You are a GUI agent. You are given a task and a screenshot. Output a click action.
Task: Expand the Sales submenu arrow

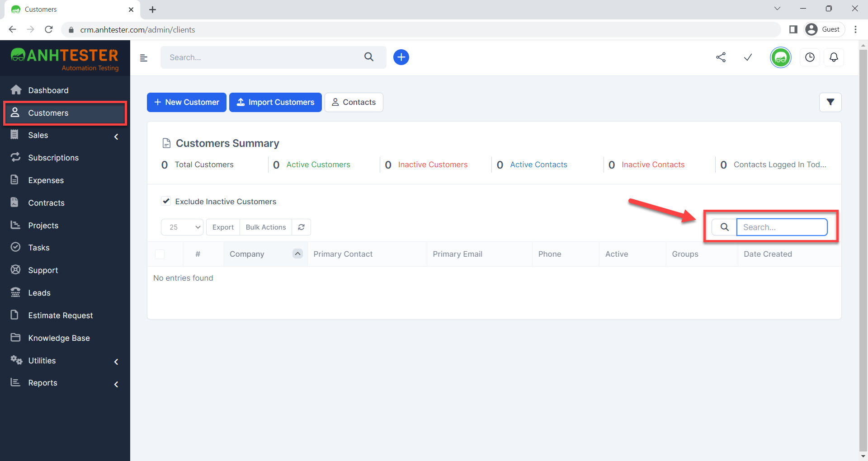click(116, 136)
